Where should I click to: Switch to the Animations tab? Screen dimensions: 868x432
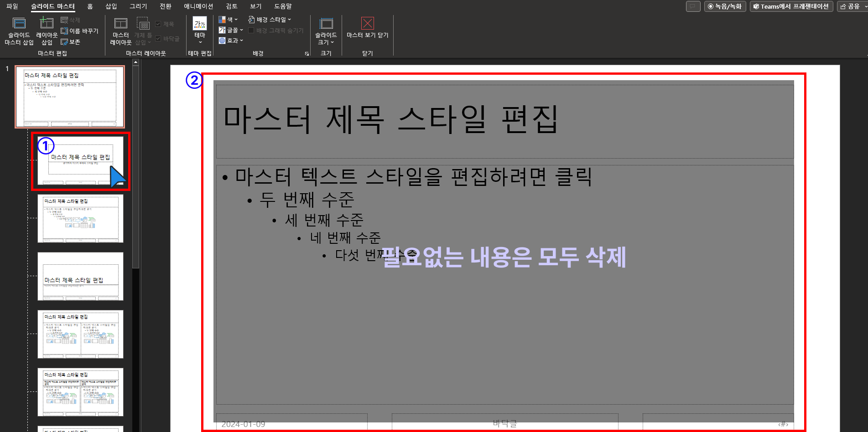coord(198,6)
